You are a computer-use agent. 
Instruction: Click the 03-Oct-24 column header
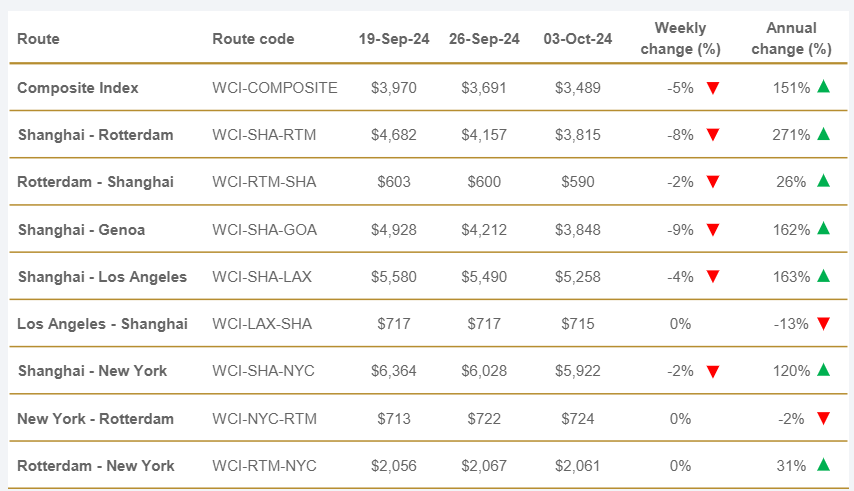pyautogui.click(x=578, y=39)
